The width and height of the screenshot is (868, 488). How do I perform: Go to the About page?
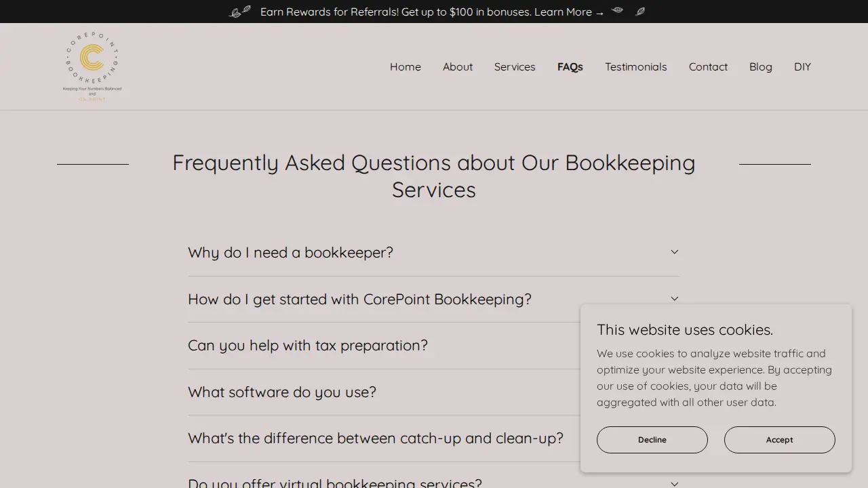pyautogui.click(x=458, y=66)
